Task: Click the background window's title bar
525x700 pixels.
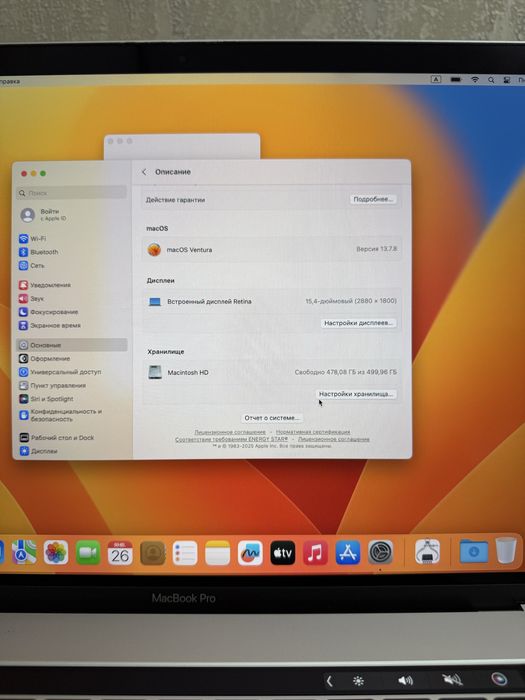Action: click(x=182, y=144)
